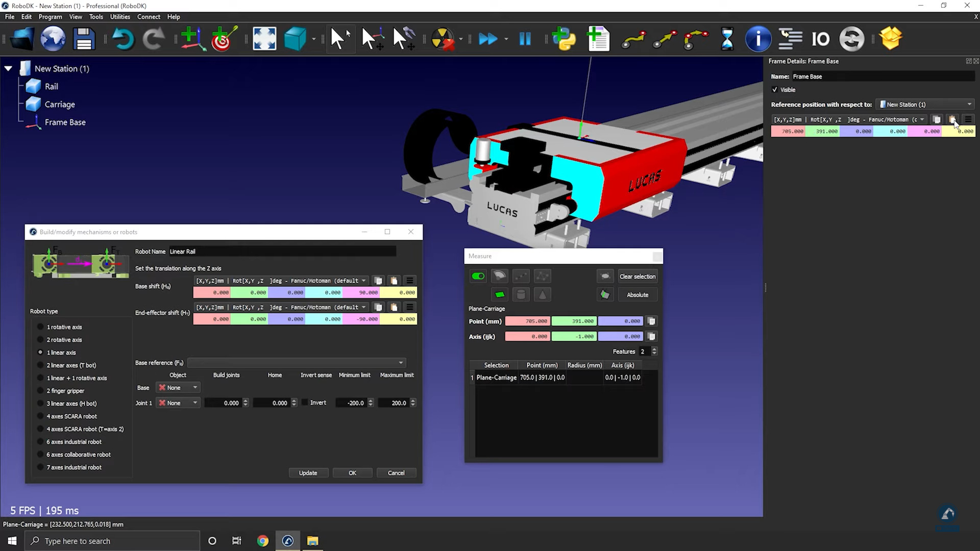Click the Clear selection button
980x551 pixels.
(637, 277)
